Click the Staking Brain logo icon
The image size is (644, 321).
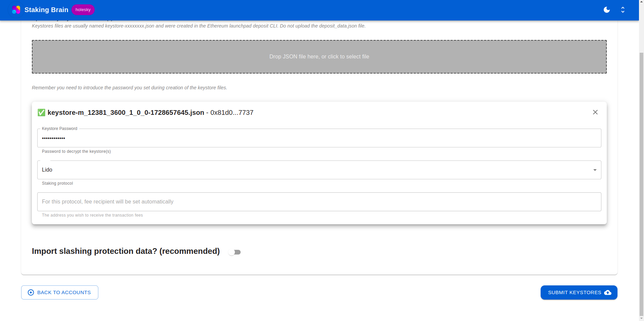point(16,10)
